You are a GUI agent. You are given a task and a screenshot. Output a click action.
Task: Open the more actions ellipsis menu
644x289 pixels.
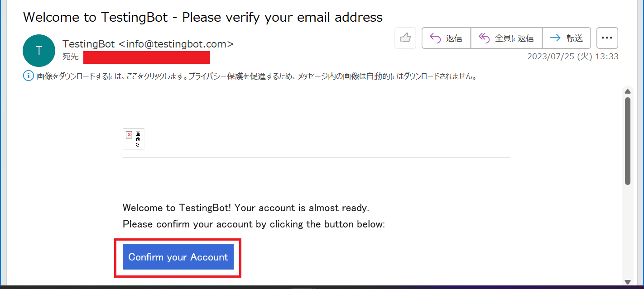click(x=607, y=38)
